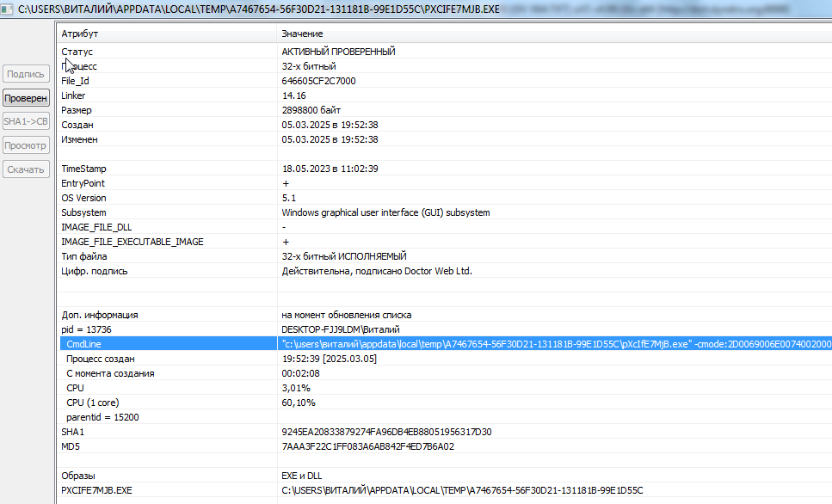Screen dimensions: 832x504
Task: Select value 646605CF2C7000
Action: point(318,81)
